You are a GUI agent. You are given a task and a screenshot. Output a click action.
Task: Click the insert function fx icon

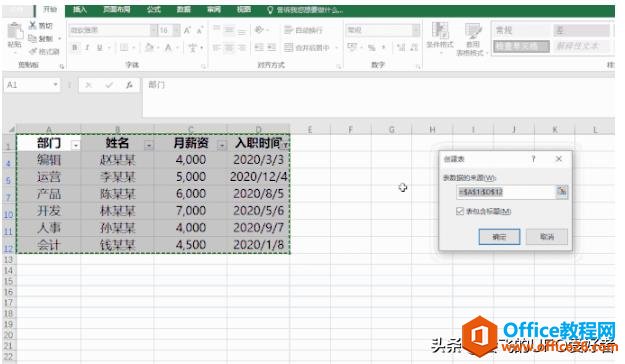[x=129, y=85]
